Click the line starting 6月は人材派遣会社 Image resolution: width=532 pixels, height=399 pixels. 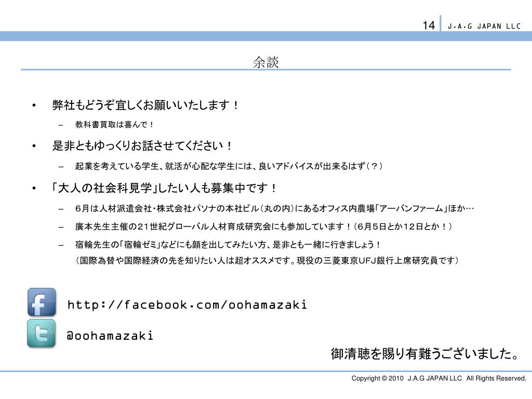coord(274,208)
